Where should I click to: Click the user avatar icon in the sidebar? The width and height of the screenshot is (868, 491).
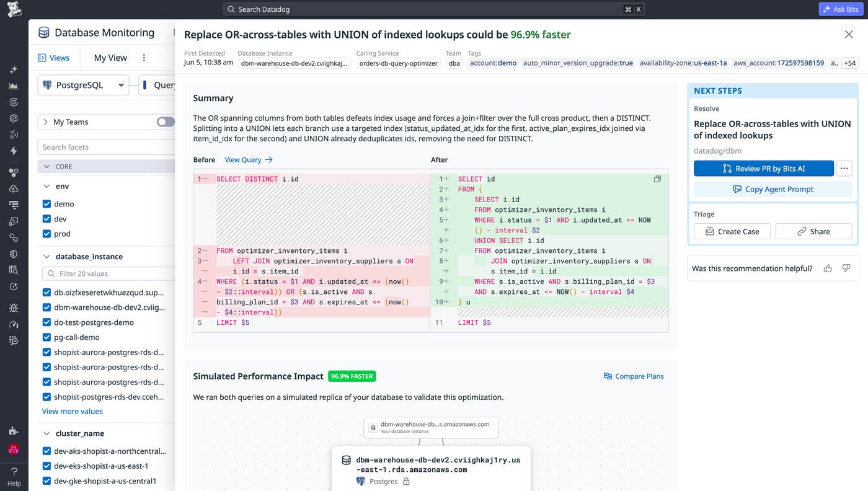(x=14, y=449)
